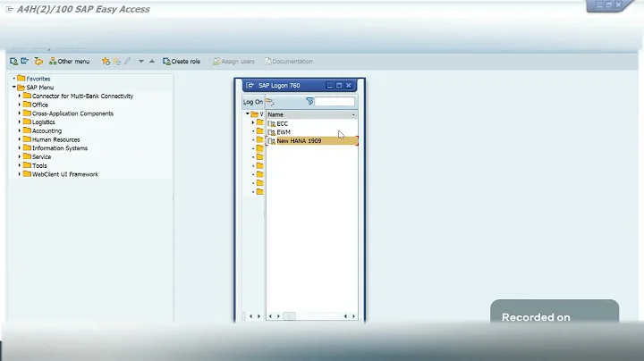
Task: Select the Office folder icon
Action: click(27, 105)
